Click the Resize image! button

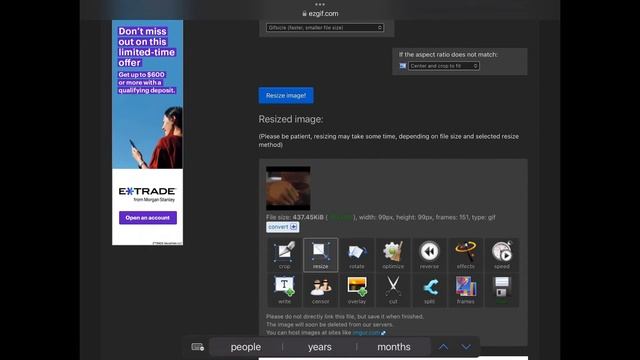pyautogui.click(x=286, y=96)
